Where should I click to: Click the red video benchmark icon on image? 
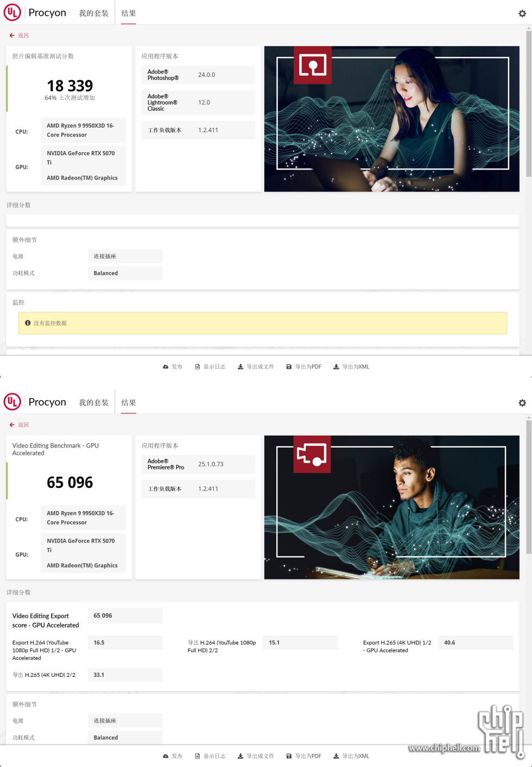(313, 454)
